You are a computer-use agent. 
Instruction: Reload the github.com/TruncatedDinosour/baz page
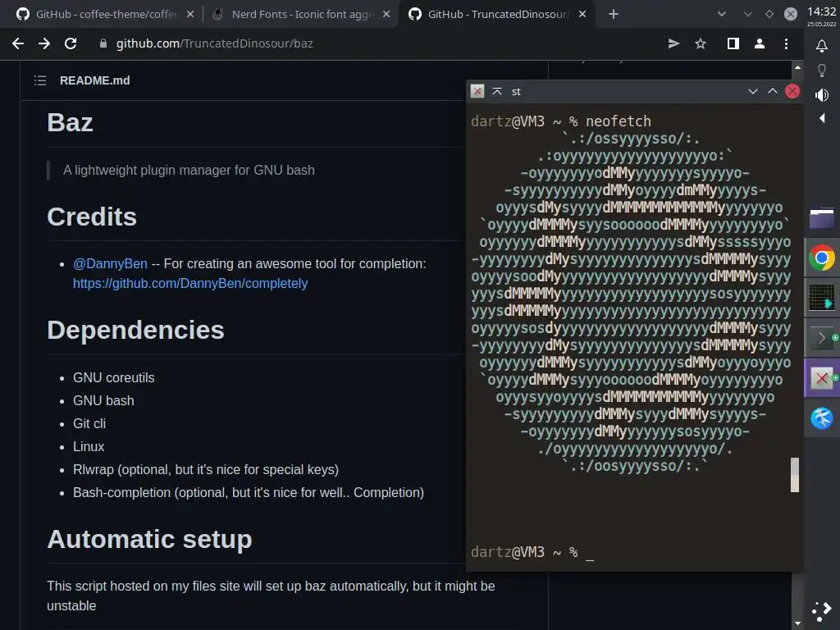point(71,44)
